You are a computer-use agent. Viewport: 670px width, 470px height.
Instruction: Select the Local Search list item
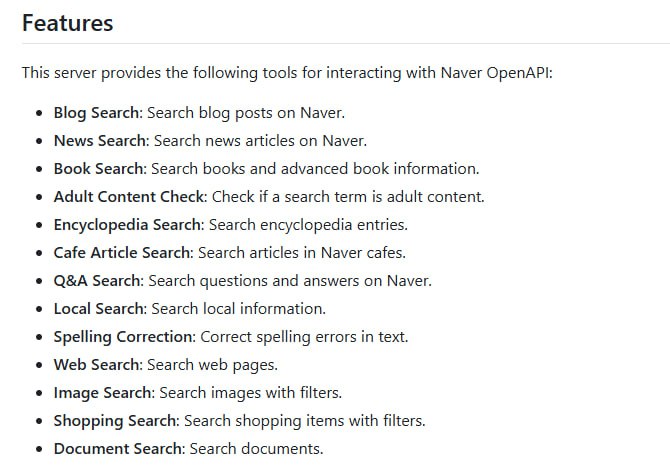190,309
